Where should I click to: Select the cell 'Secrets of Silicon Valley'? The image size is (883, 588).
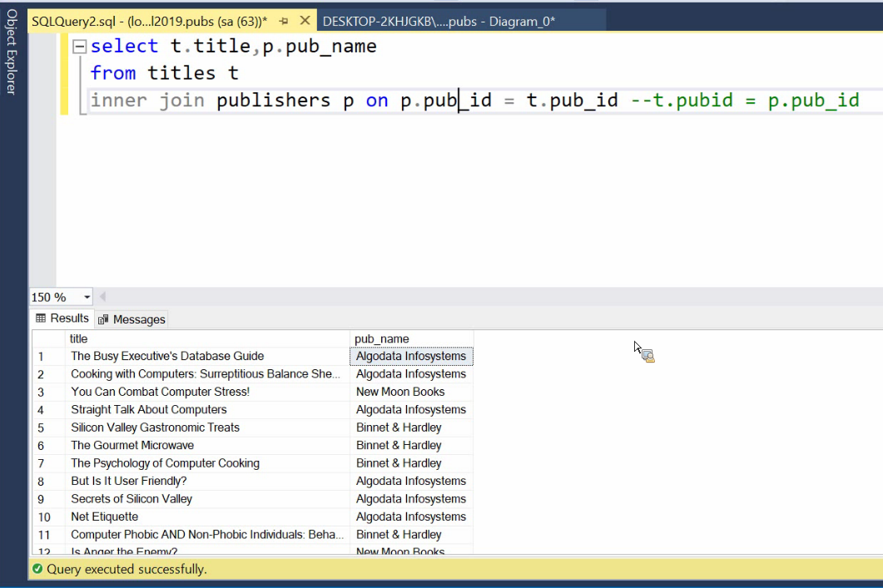tap(207, 499)
